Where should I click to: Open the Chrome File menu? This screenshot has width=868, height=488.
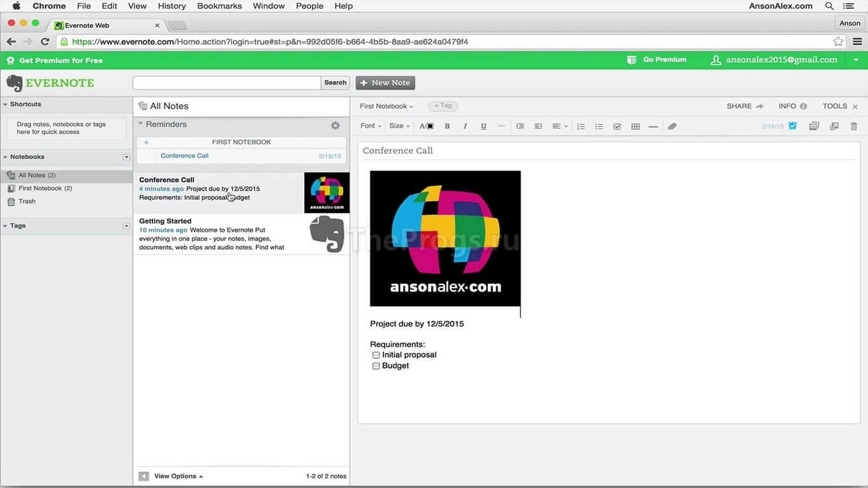(83, 6)
